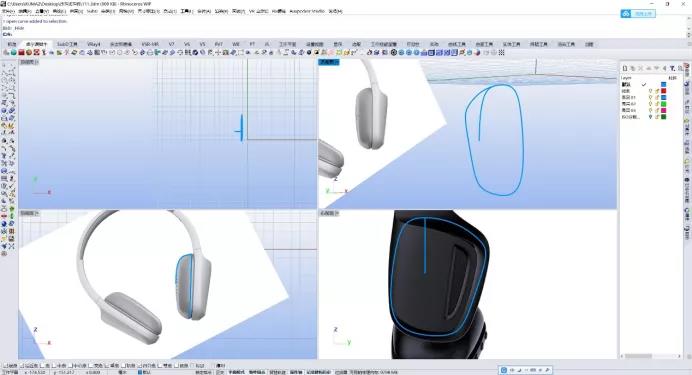
Task: Click leftmost blue icon on floating IME bar
Action: point(504,370)
